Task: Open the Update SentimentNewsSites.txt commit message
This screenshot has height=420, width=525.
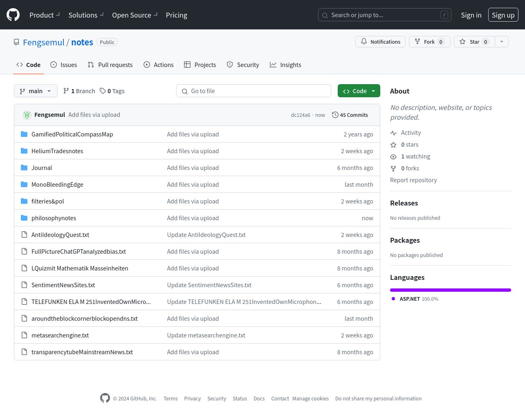Action: [x=209, y=285]
